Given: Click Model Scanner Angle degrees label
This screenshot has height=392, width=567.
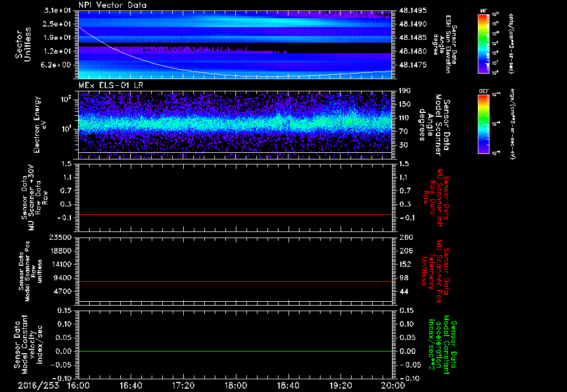Looking at the screenshot, I should click(x=434, y=125).
